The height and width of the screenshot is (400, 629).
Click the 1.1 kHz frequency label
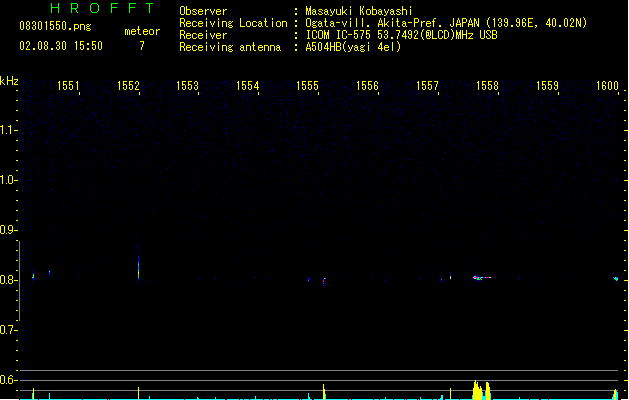point(8,130)
